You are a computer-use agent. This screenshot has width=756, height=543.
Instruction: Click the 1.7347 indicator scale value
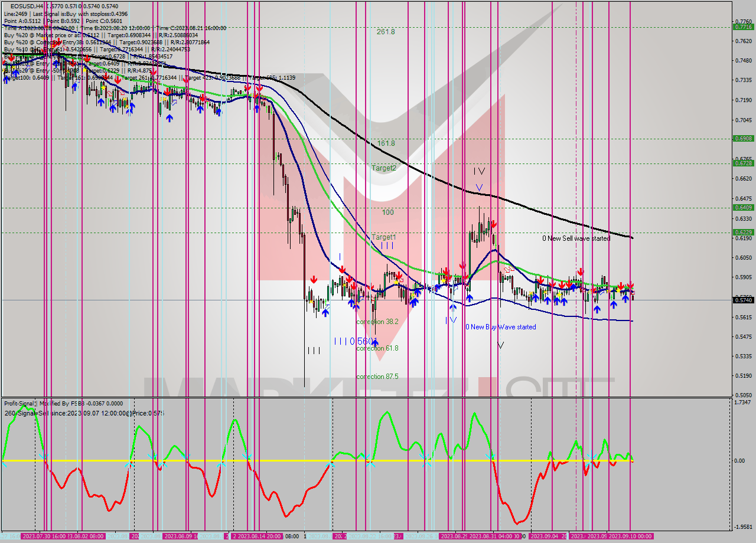click(x=743, y=402)
